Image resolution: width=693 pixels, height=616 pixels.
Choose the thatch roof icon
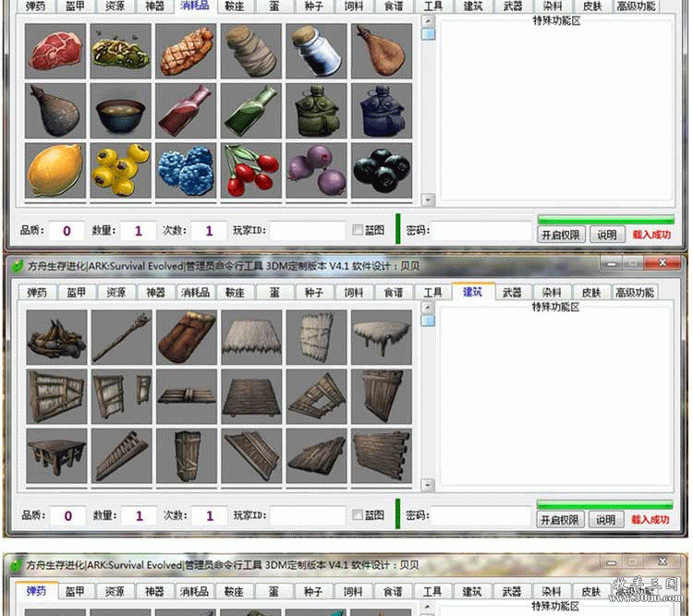coord(251,337)
